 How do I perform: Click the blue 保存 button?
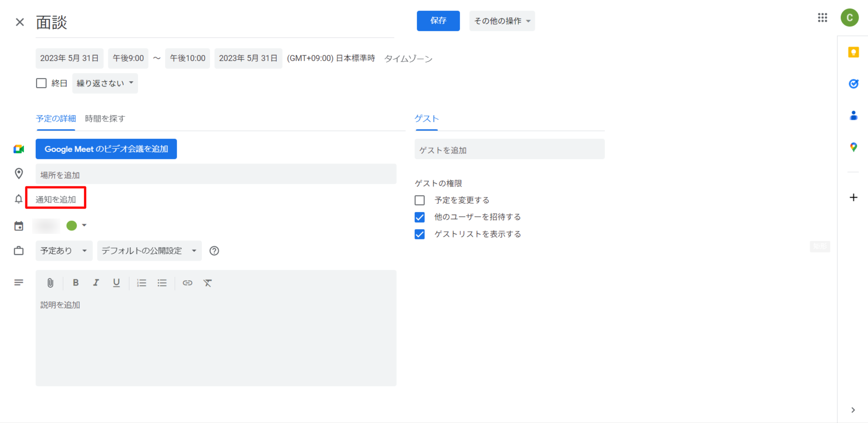(x=438, y=21)
